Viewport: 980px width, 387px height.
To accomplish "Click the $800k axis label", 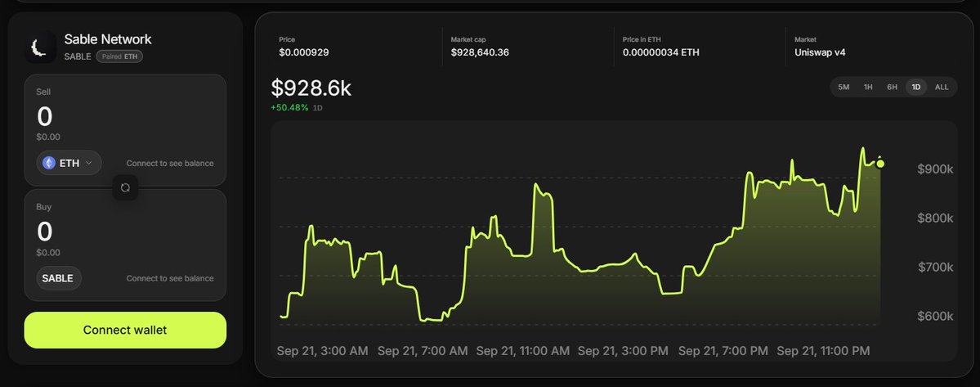I will coord(935,218).
